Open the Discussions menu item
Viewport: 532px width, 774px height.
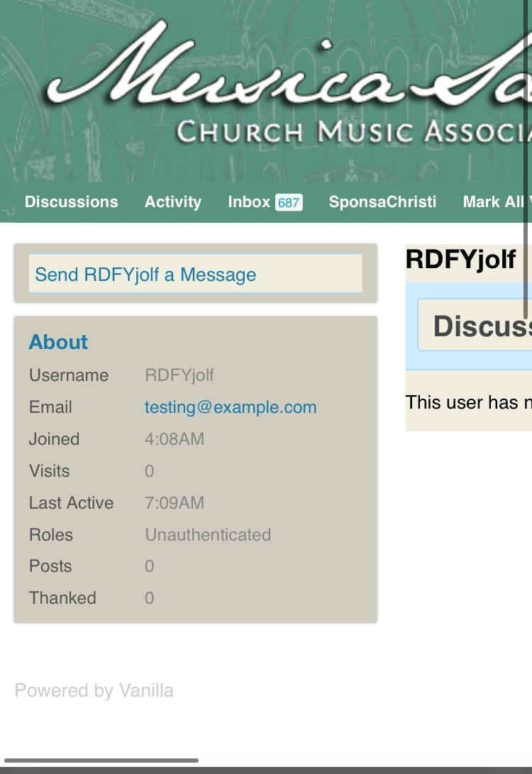[x=72, y=202]
